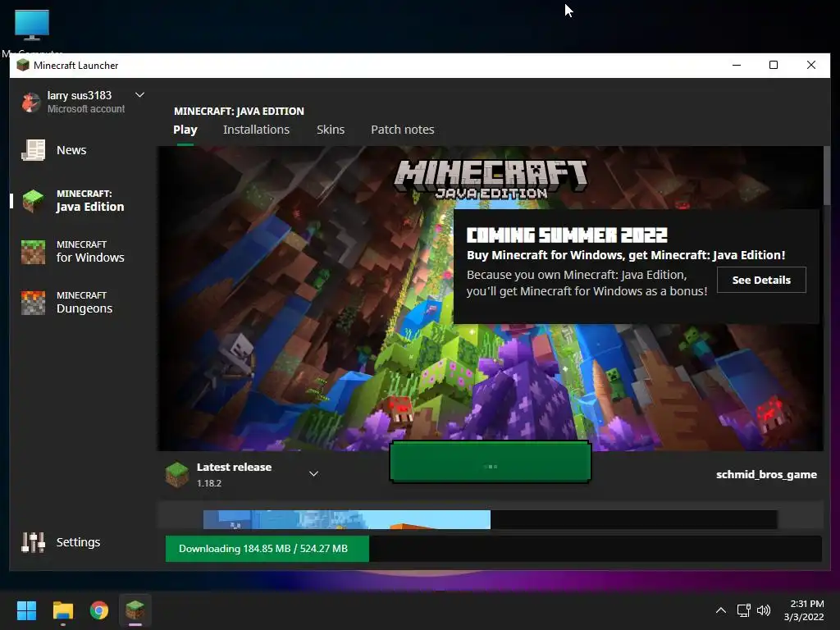Show hidden system tray icons

point(721,610)
